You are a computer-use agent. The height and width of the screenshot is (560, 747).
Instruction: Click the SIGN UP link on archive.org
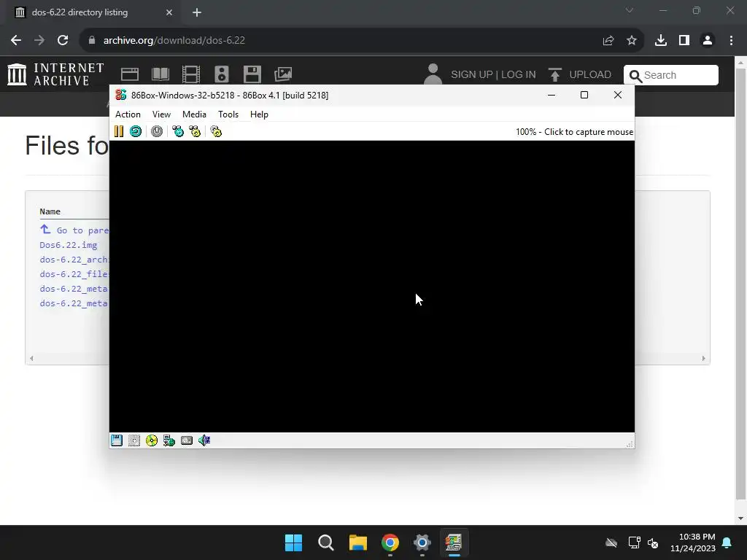tap(472, 75)
